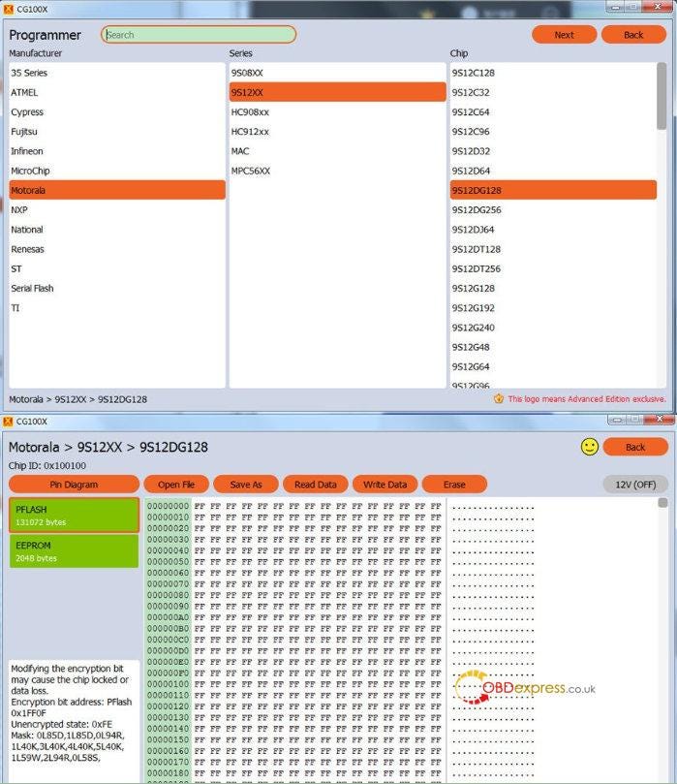Pick chip 9S12C32

553,92
